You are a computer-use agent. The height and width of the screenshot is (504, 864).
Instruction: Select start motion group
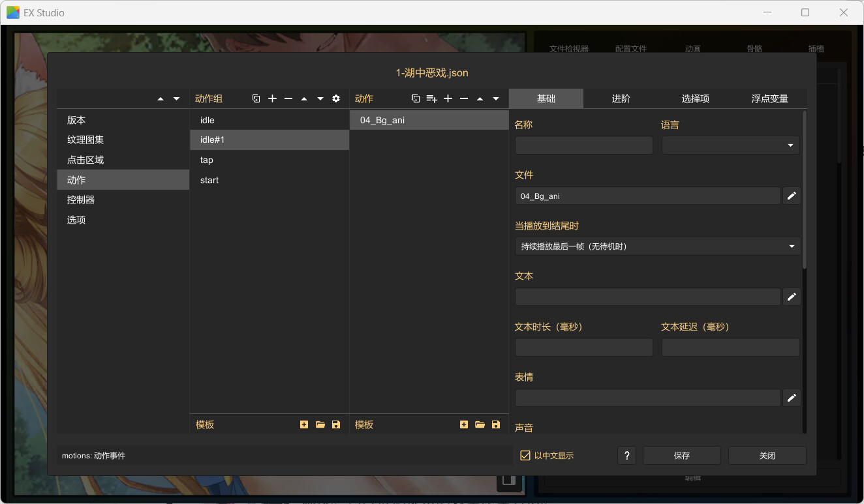pyautogui.click(x=270, y=180)
